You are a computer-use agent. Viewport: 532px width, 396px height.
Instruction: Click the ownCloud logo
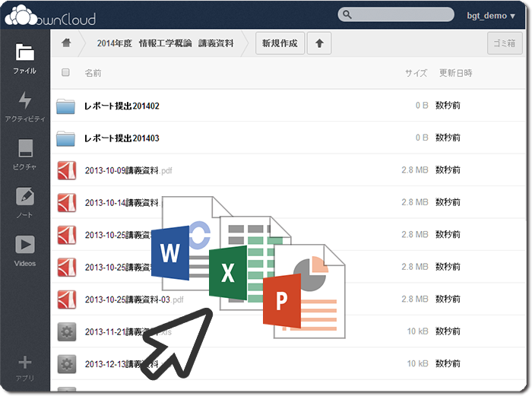pos(50,16)
